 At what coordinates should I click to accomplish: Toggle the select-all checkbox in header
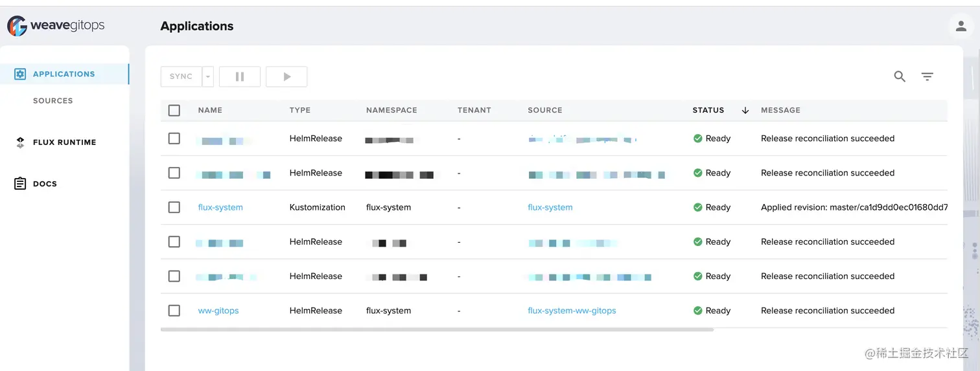(174, 110)
